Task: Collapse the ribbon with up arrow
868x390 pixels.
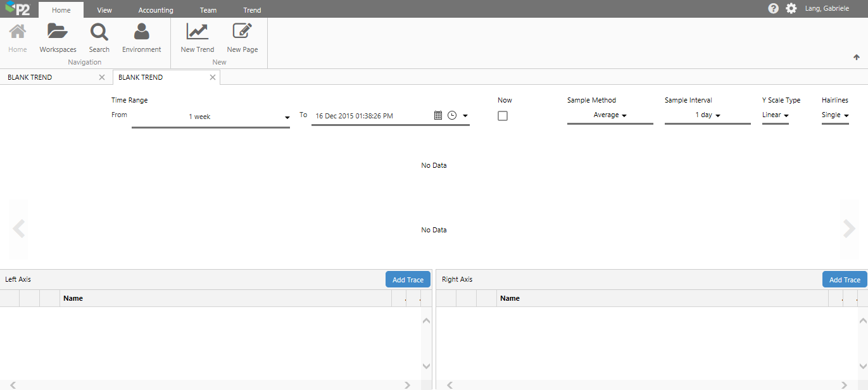Action: [x=857, y=57]
